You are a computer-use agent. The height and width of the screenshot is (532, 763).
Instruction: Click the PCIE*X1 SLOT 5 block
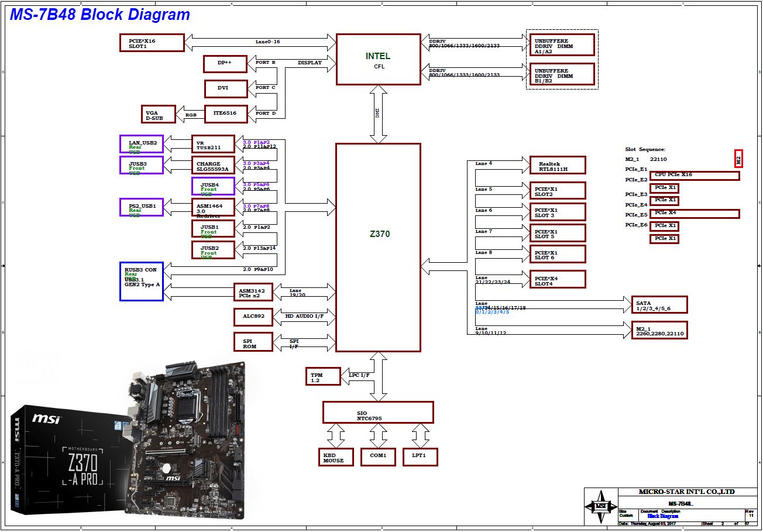[x=558, y=233]
